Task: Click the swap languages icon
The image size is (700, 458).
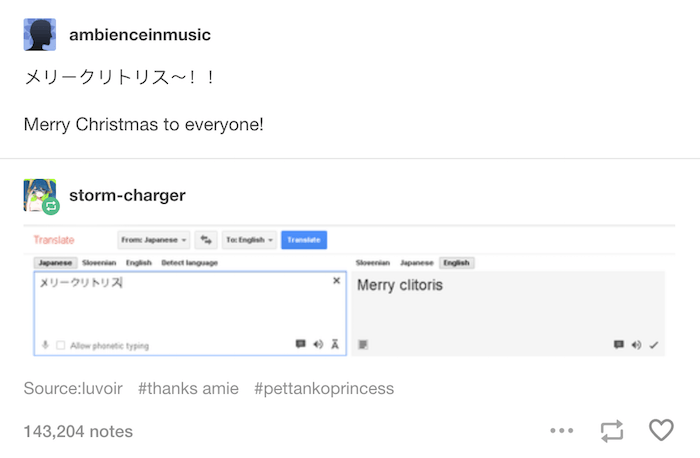Action: 206,240
